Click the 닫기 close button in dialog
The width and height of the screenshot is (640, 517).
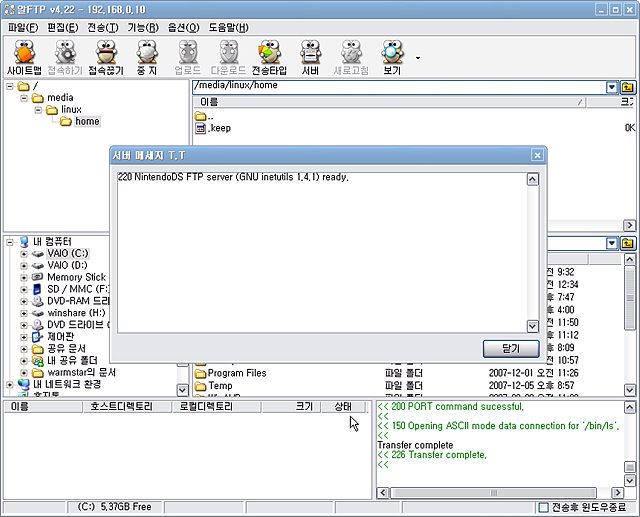511,349
